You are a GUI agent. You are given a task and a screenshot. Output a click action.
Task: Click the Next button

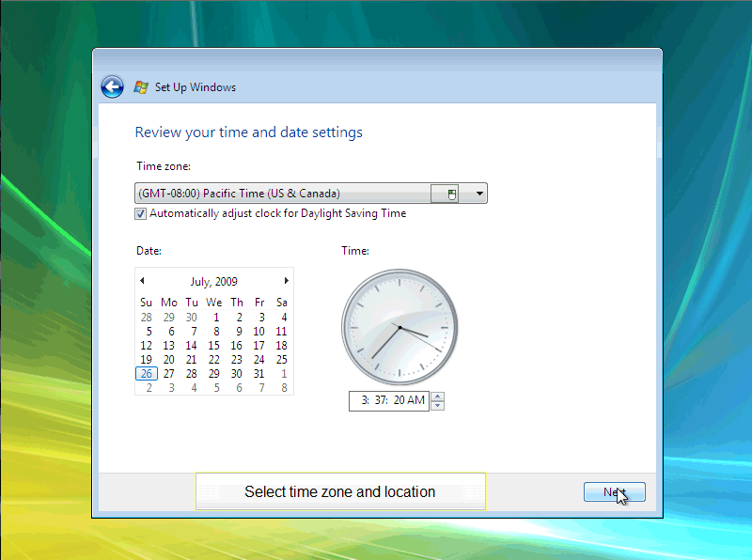tap(615, 491)
